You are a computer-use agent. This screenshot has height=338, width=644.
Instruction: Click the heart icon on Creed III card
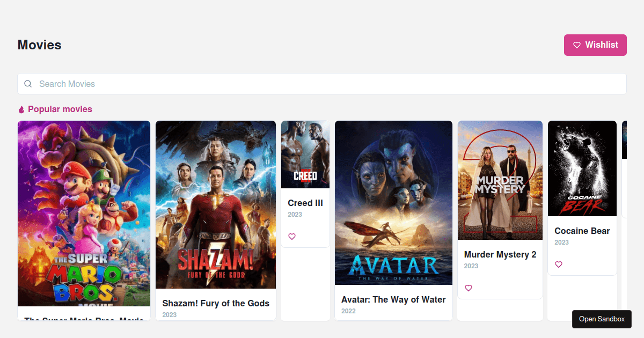pyautogui.click(x=291, y=236)
